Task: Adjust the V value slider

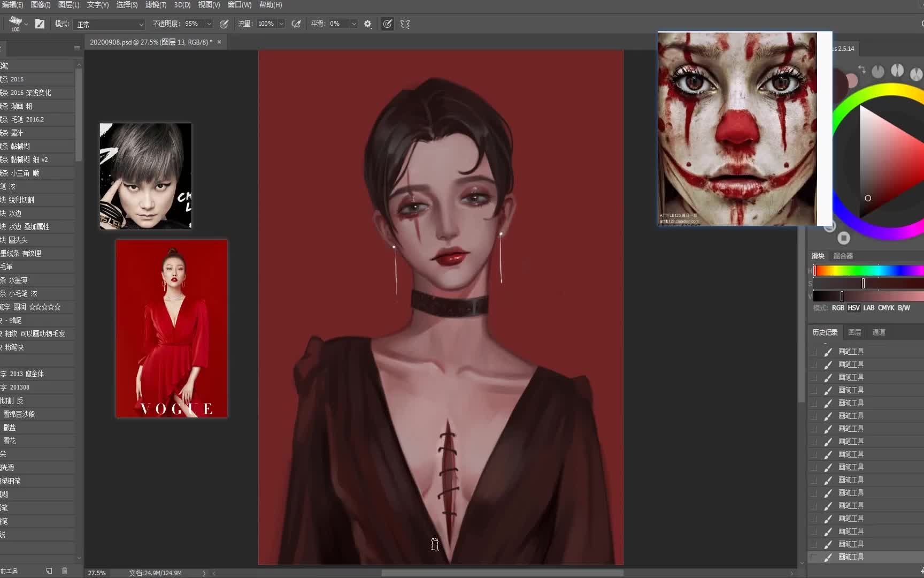Action: pyautogui.click(x=868, y=296)
